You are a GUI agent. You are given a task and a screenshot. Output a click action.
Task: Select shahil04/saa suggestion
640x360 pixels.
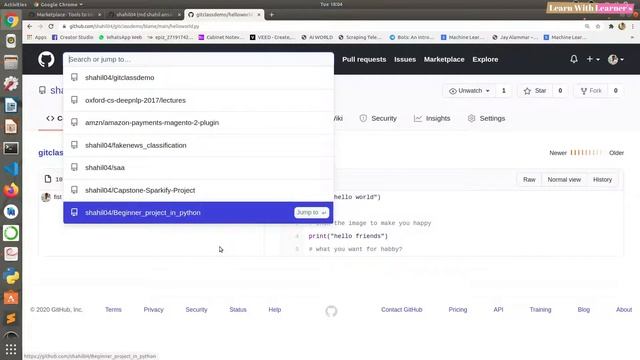(198, 167)
